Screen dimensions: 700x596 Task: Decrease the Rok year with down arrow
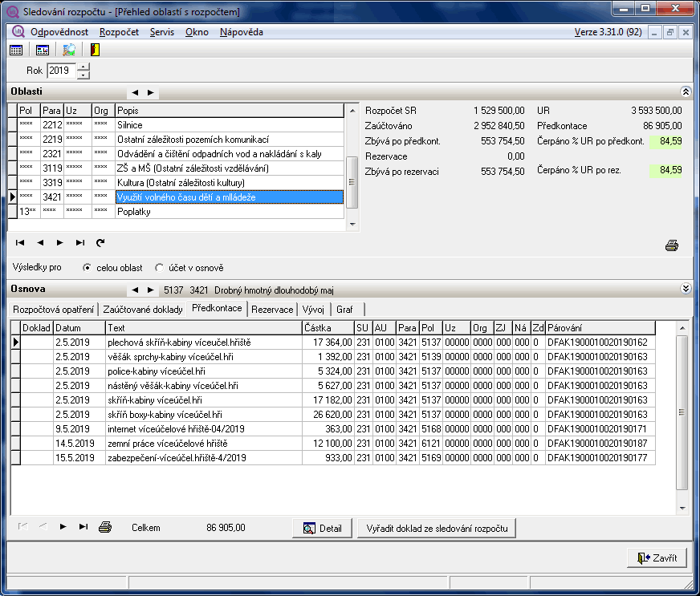pos(83,75)
